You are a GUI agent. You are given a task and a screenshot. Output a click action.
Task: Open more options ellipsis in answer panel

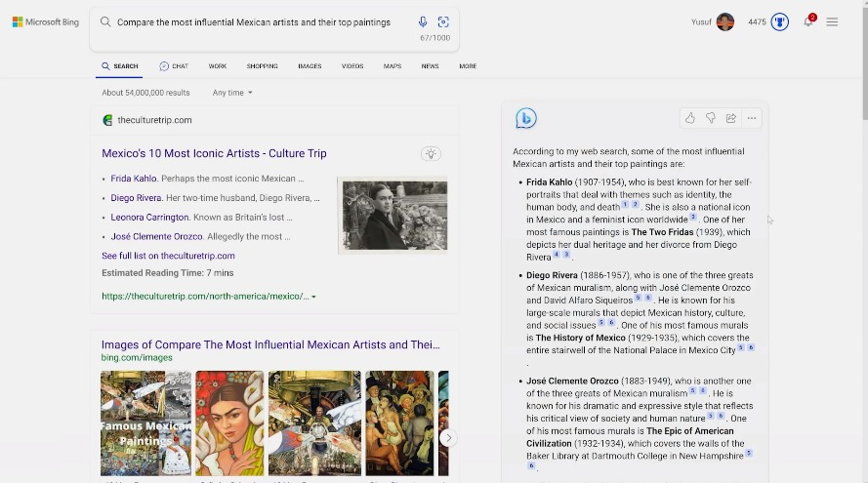(751, 118)
